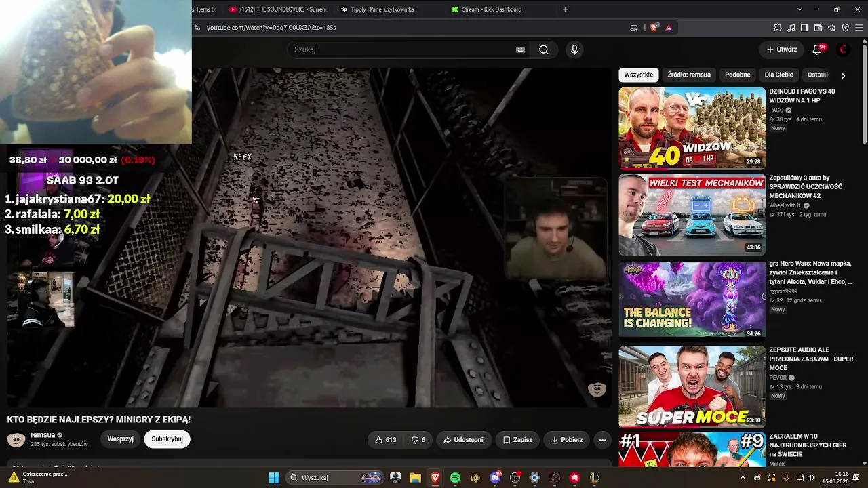Open File Explorer from the taskbar
Viewport: 868px width, 488px height.
click(415, 478)
